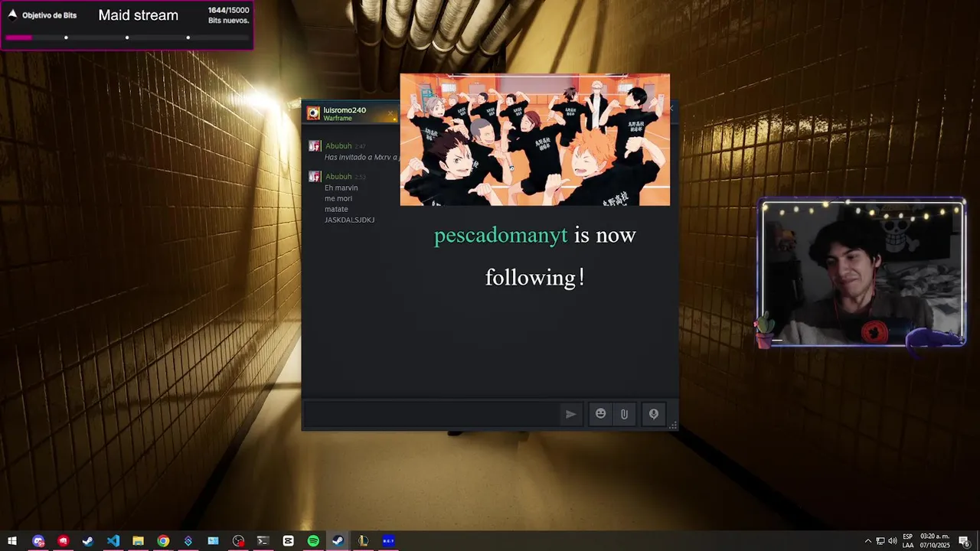This screenshot has width=980, height=551.
Task: Click Abubuh's avatar beside invite message
Action: 315,146
